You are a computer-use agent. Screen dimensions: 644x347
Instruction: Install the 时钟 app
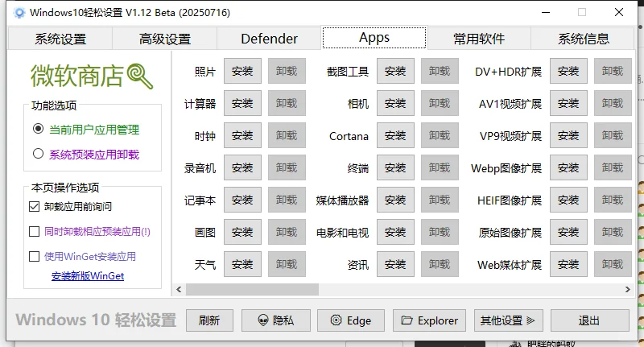[x=242, y=135]
